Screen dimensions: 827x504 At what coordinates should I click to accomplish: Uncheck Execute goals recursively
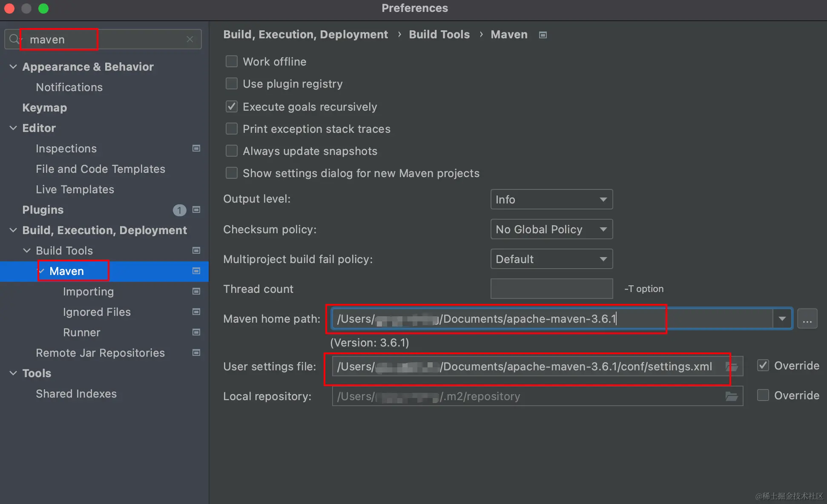(x=232, y=107)
